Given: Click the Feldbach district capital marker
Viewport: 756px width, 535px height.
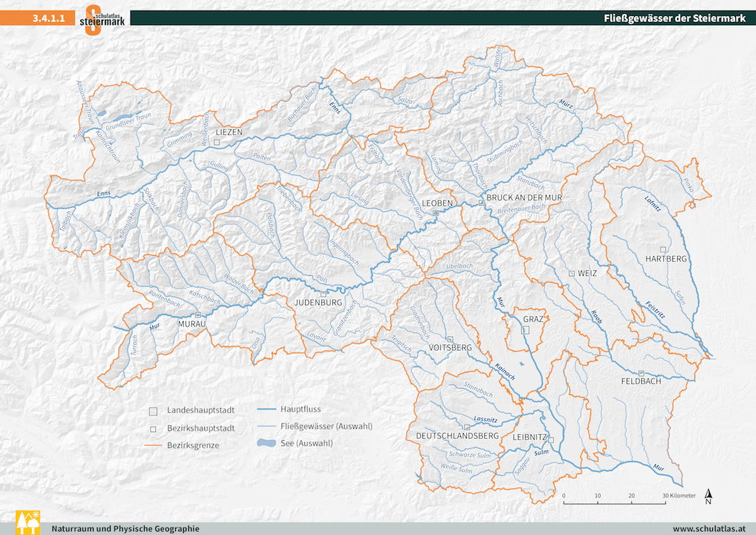Looking at the screenshot, I should point(641,374).
